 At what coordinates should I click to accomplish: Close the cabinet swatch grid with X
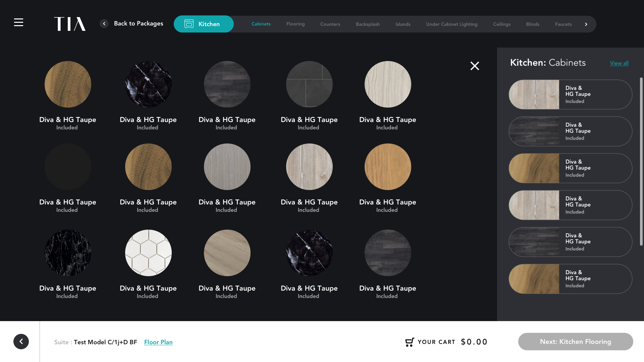coord(475,66)
